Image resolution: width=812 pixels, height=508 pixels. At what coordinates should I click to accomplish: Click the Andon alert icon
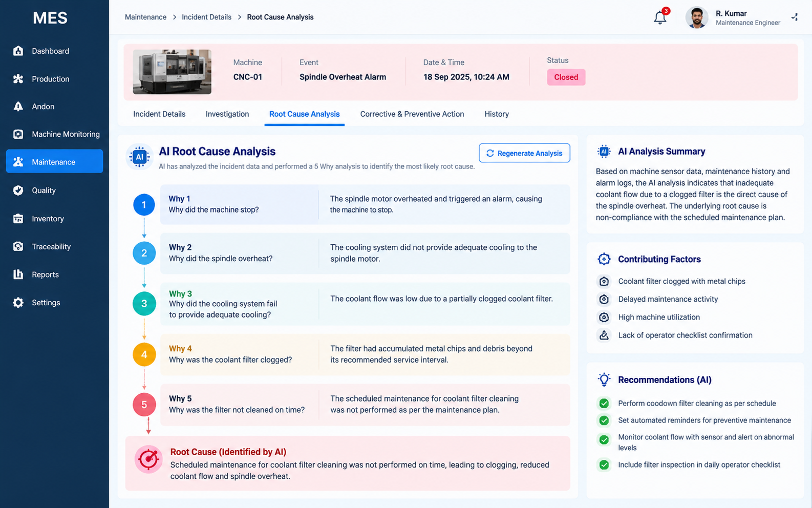point(18,107)
